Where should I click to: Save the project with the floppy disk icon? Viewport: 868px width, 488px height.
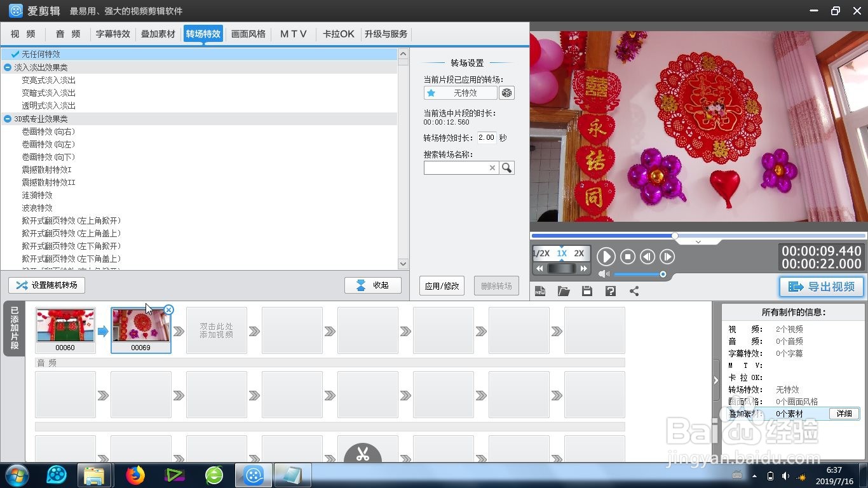587,290
